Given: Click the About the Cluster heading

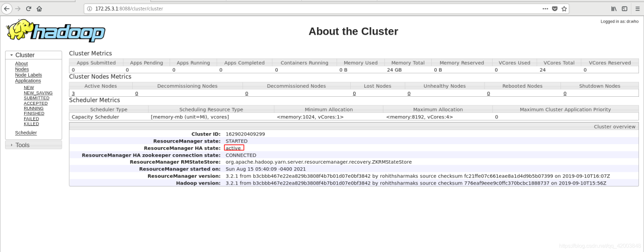Looking at the screenshot, I should pos(353,31).
